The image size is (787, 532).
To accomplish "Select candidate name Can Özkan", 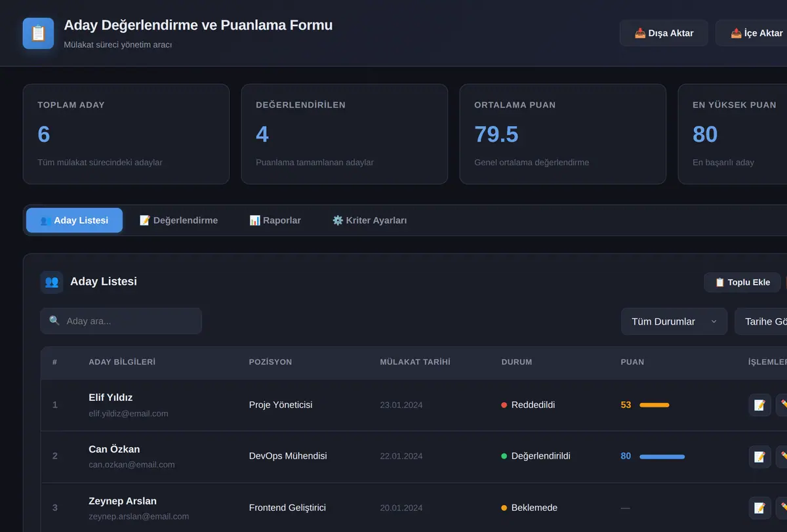I will coord(114,449).
